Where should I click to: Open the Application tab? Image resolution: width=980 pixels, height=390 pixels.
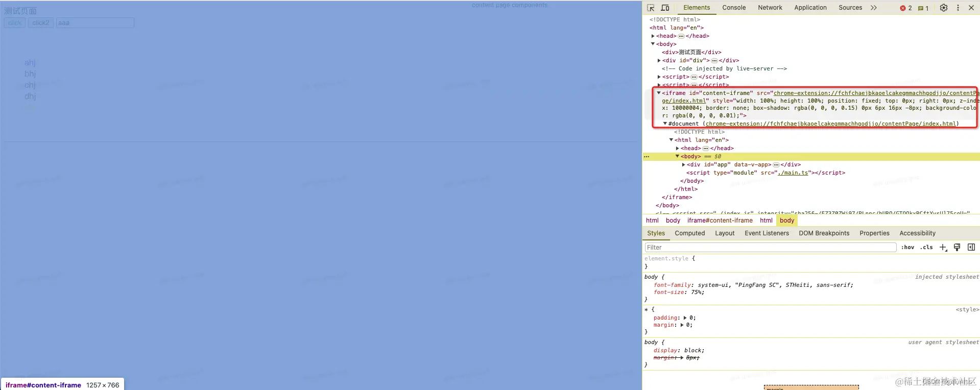click(810, 8)
